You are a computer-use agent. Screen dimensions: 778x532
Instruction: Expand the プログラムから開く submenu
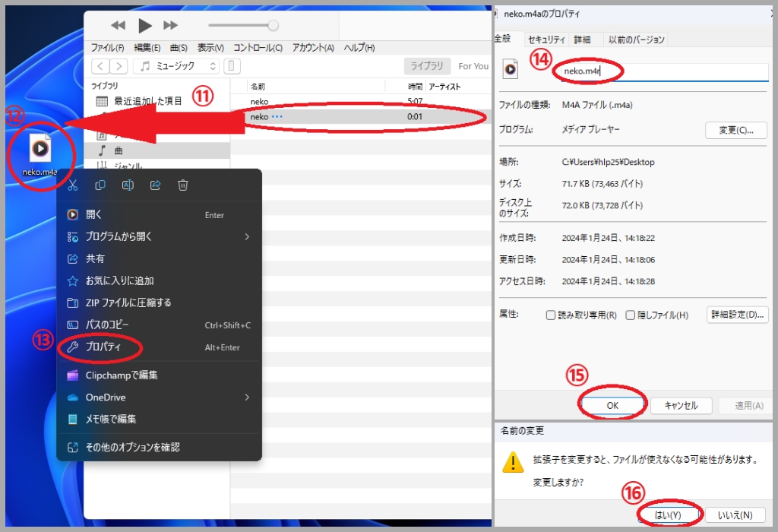160,236
